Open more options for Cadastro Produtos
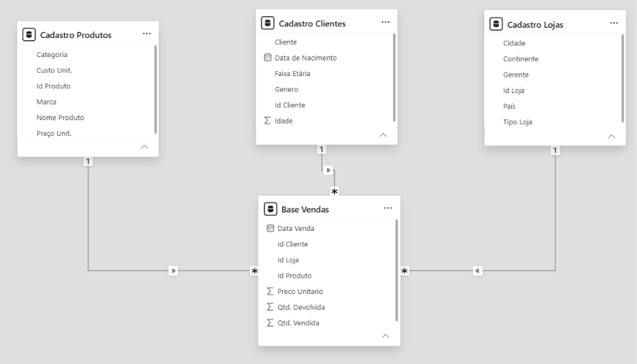This screenshot has height=364, width=637. [x=147, y=34]
